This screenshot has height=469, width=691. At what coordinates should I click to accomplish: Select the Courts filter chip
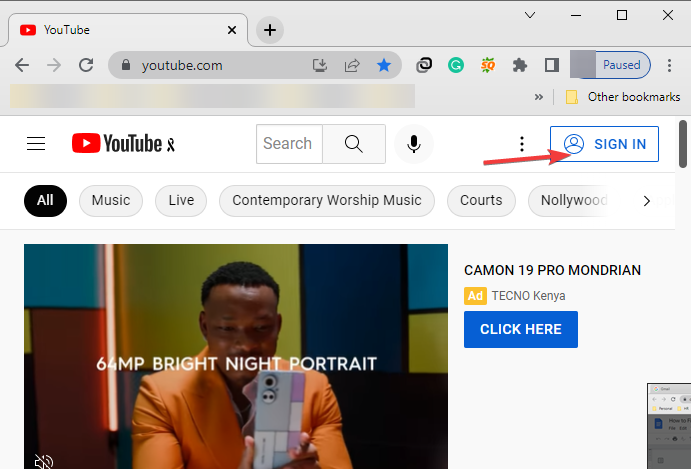pyautogui.click(x=481, y=201)
